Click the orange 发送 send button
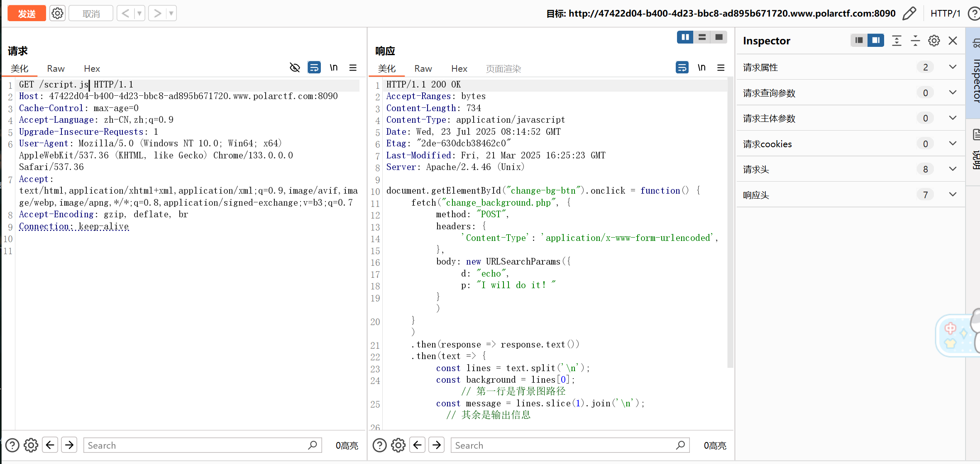Screen dimensions: 980x464 pyautogui.click(x=27, y=14)
